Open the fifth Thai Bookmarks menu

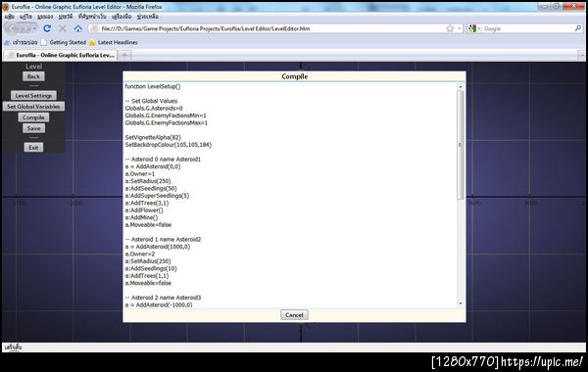point(92,17)
